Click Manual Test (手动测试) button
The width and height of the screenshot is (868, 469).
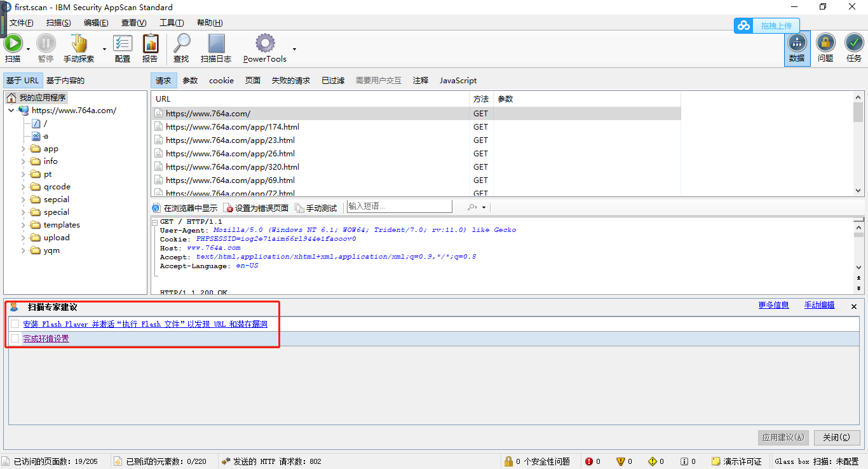(316, 208)
